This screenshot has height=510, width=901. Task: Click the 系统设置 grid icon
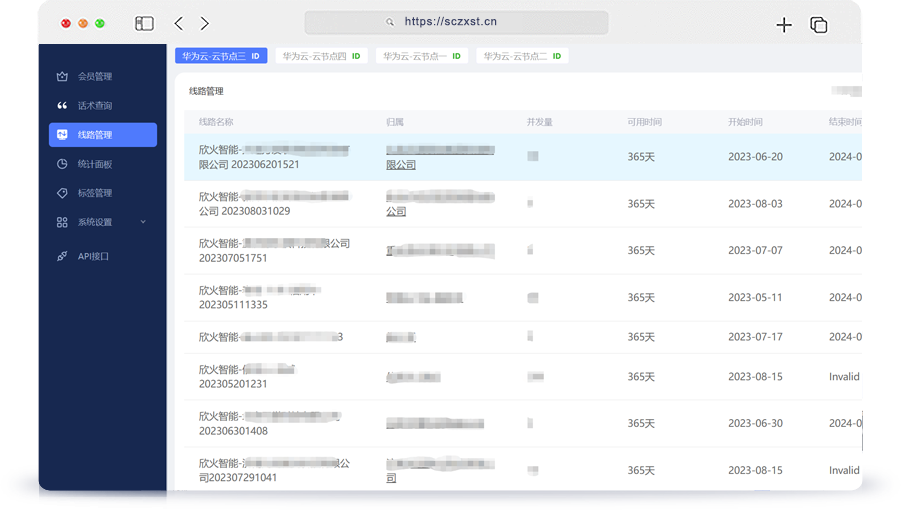[62, 222]
